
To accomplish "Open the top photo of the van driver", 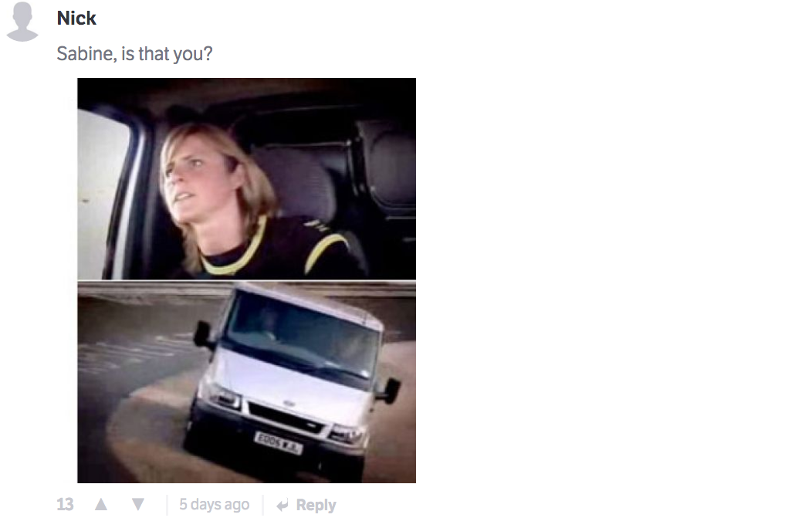I will tap(246, 179).
